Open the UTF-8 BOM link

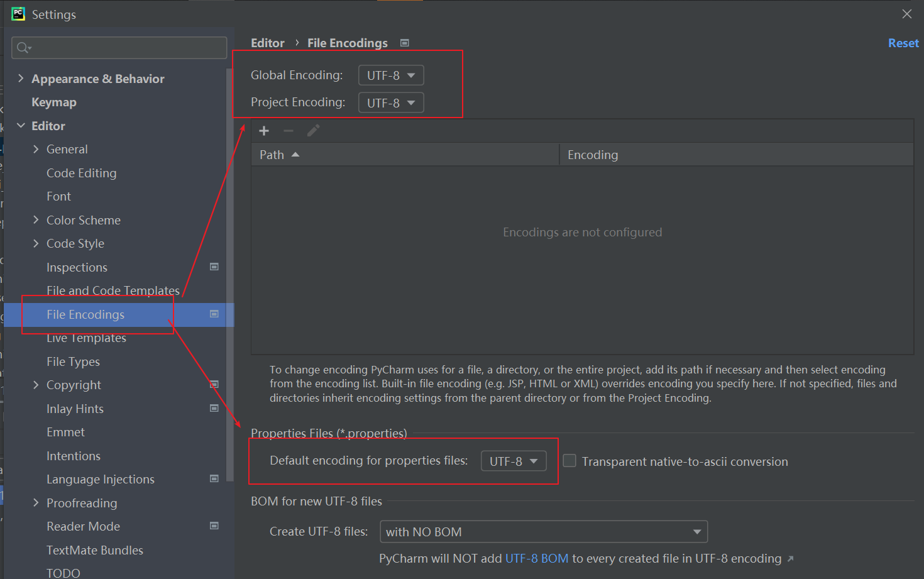[x=537, y=558]
